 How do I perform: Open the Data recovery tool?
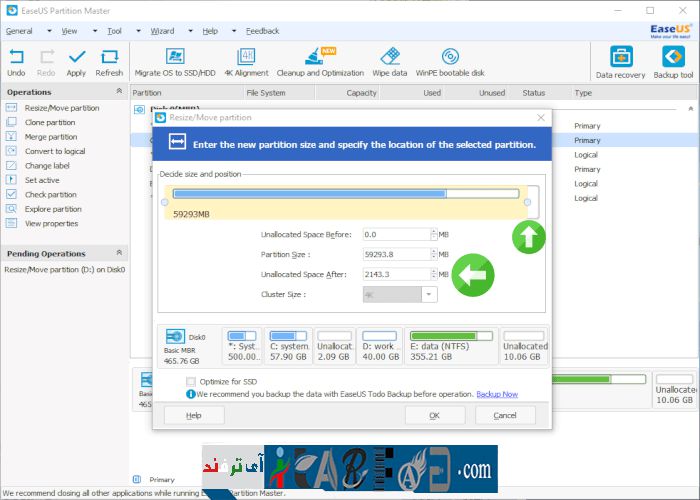[x=620, y=57]
